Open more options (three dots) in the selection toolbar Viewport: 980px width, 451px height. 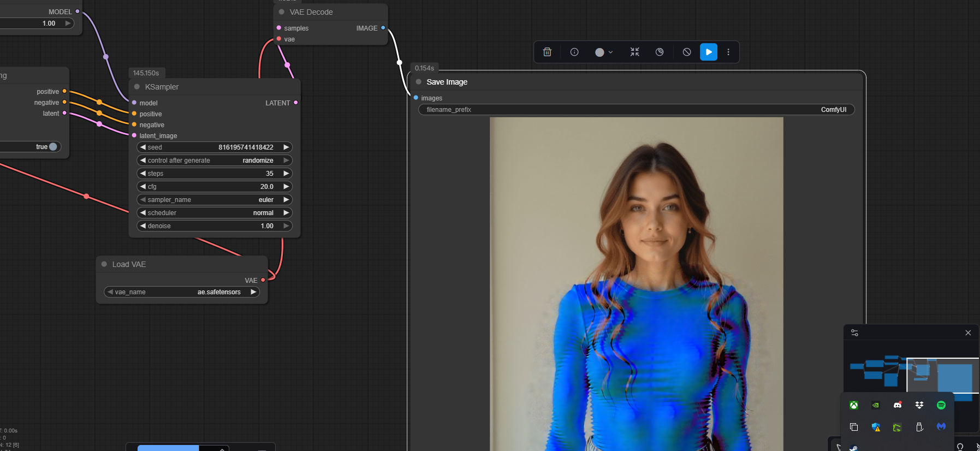[728, 52]
